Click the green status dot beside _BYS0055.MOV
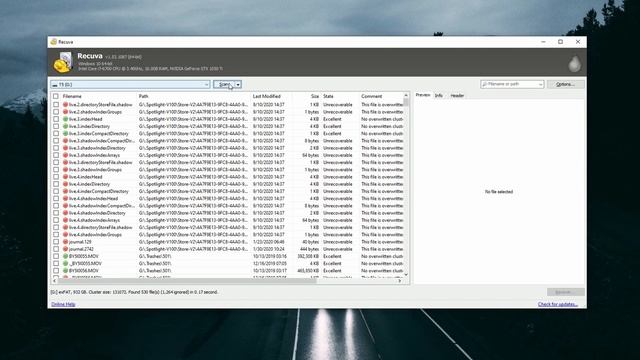Viewport: 640px width, 360px height. (65, 263)
